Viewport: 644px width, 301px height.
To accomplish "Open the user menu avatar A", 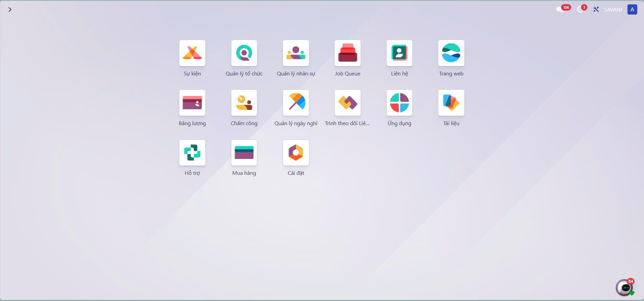I will point(632,9).
